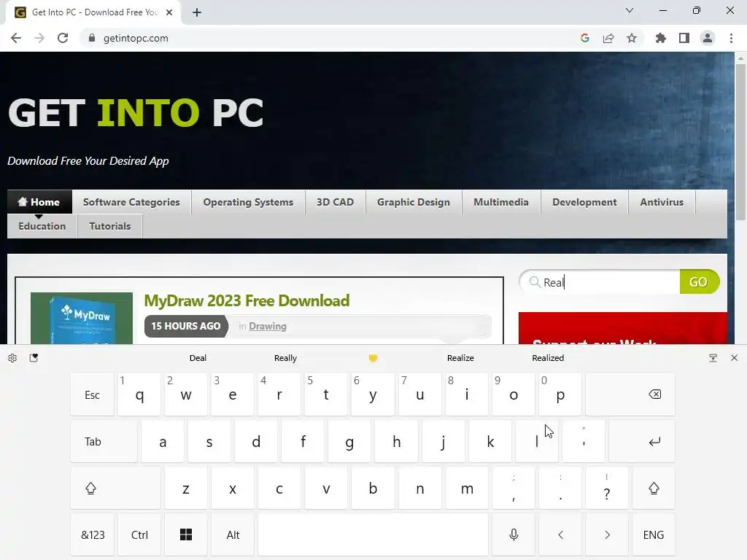Tap the left arrow cursor key

click(560, 534)
